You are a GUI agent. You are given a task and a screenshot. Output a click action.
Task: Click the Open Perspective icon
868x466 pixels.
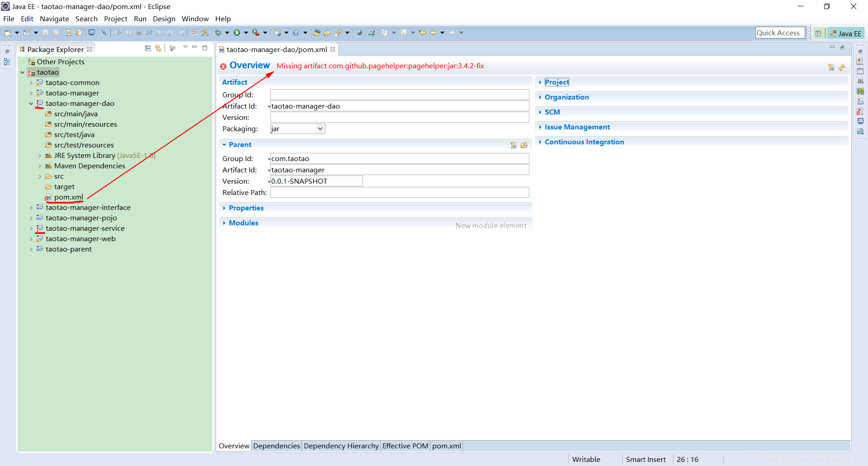[819, 33]
